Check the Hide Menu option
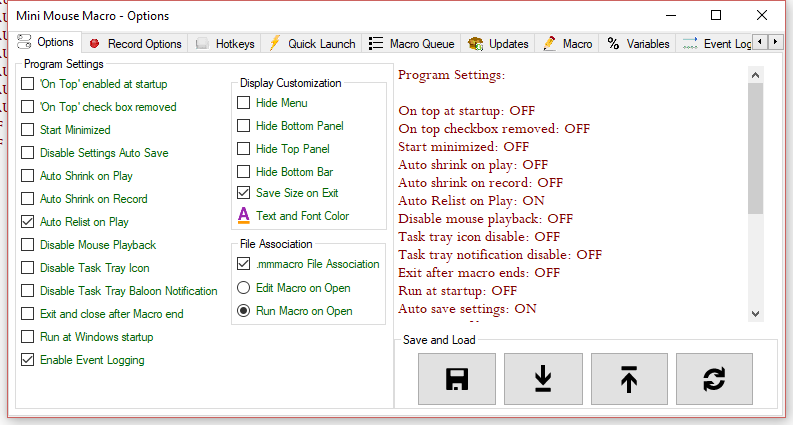 pos(243,103)
